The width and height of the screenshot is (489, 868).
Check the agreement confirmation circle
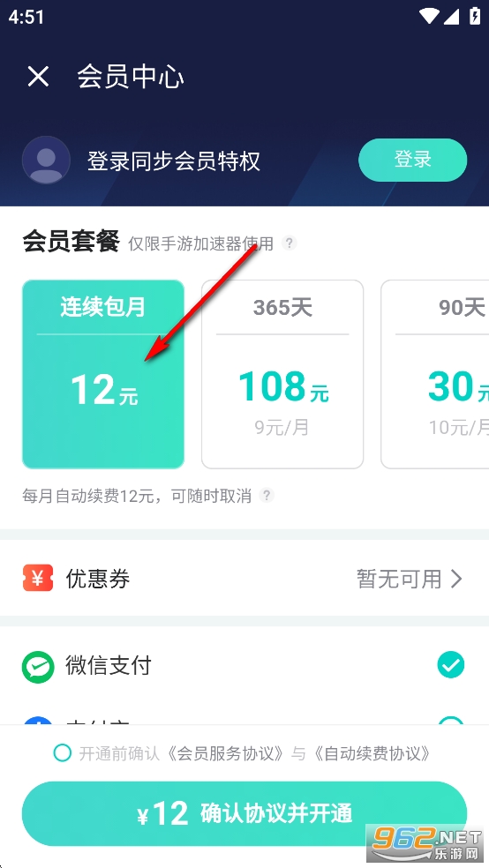pyautogui.click(x=63, y=752)
